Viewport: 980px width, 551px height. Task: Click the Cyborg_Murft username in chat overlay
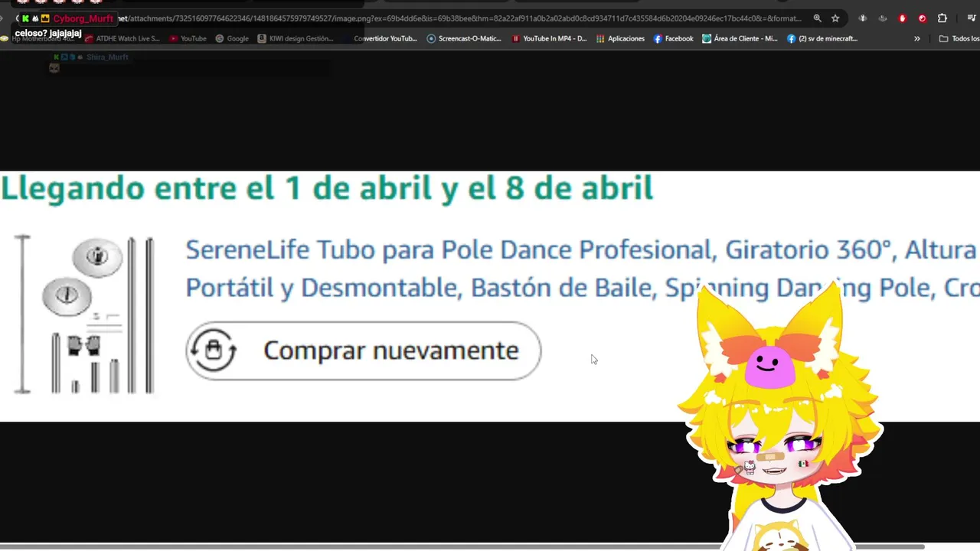click(x=83, y=18)
